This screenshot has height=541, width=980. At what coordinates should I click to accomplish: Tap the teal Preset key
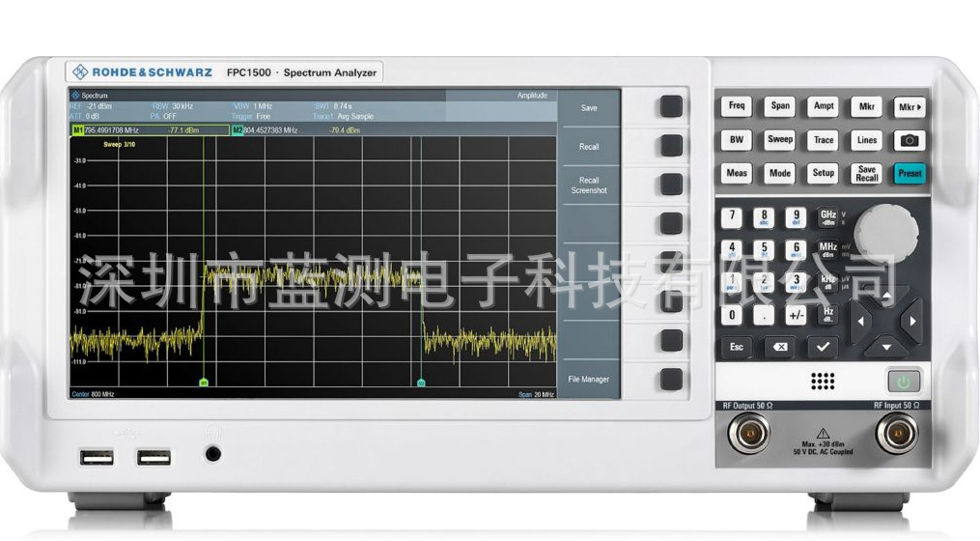910,173
